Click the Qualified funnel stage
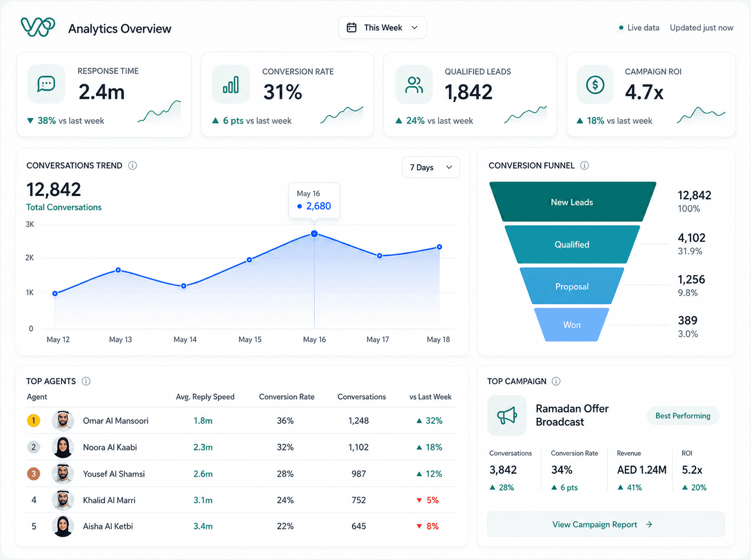The height and width of the screenshot is (560, 751). tap(572, 245)
